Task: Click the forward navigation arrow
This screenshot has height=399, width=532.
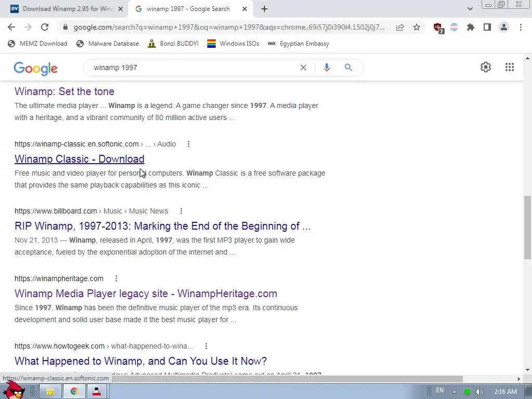Action: [28, 27]
